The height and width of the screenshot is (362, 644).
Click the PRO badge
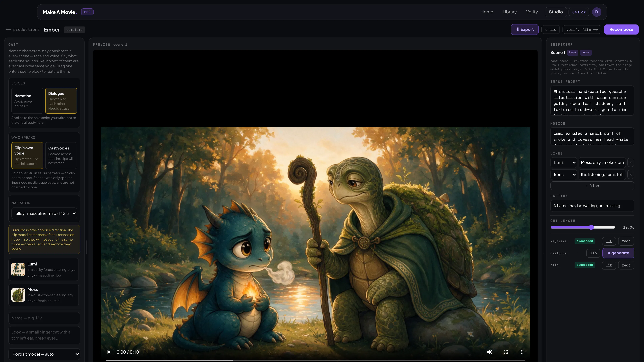(x=87, y=12)
